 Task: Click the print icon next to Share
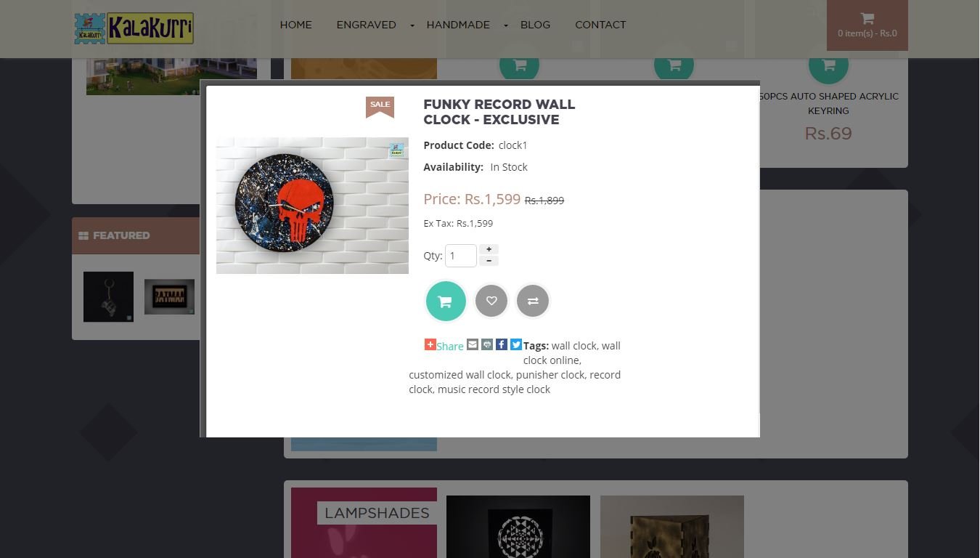click(x=487, y=344)
